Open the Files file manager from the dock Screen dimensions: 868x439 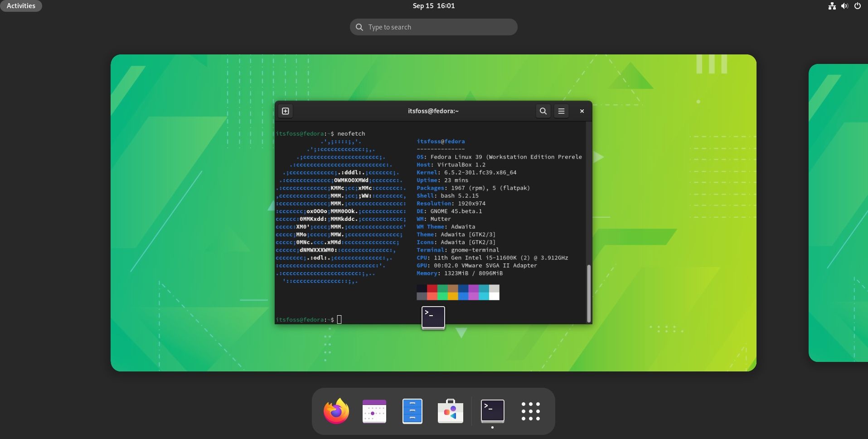pos(412,411)
